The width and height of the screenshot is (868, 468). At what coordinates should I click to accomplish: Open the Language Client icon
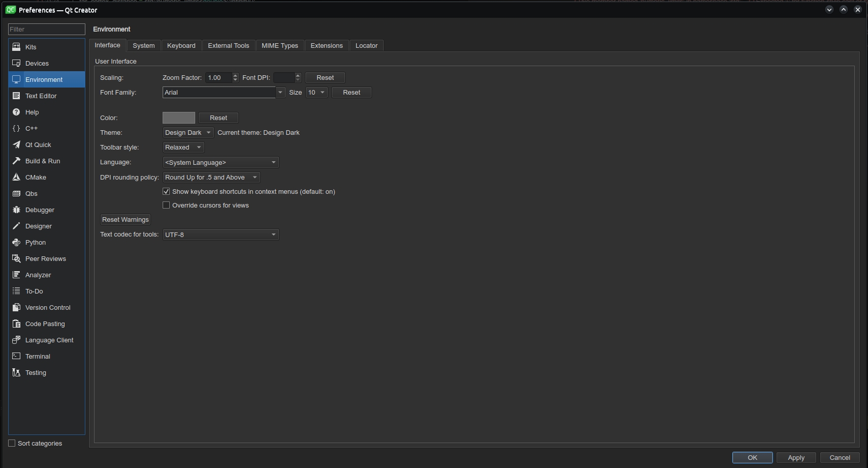click(x=16, y=340)
